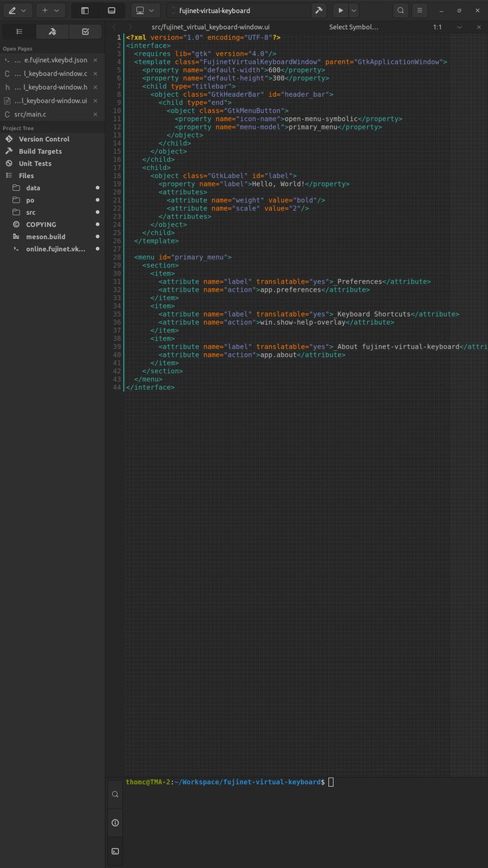Click the h header icon of l_keyboard-window.h

tap(7, 87)
